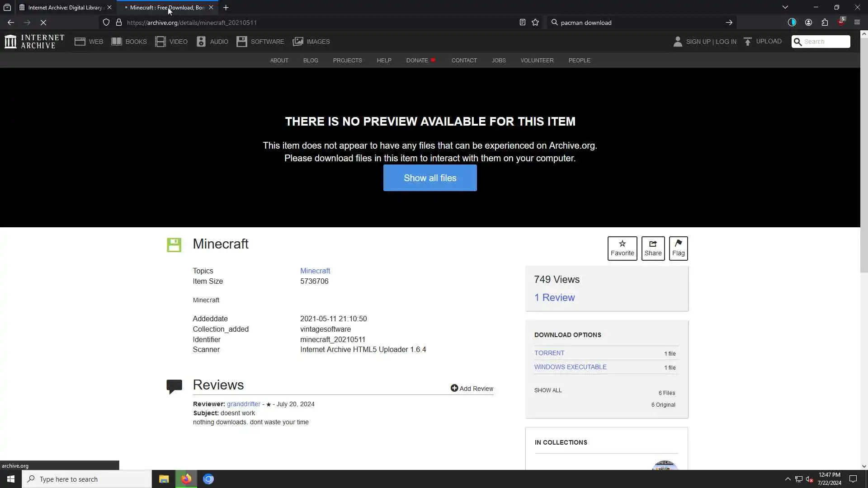
Task: Open Firefox application hamburger menu
Action: point(857,23)
